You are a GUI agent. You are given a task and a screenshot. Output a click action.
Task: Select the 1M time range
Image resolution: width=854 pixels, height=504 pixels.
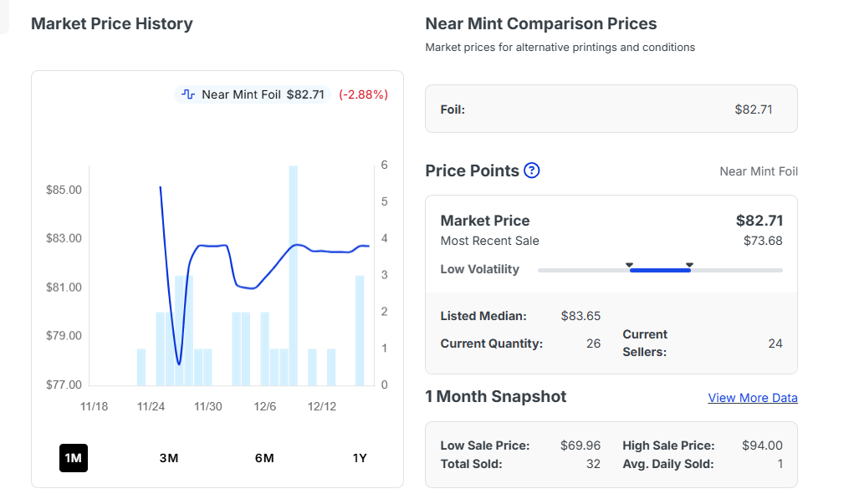[74, 458]
